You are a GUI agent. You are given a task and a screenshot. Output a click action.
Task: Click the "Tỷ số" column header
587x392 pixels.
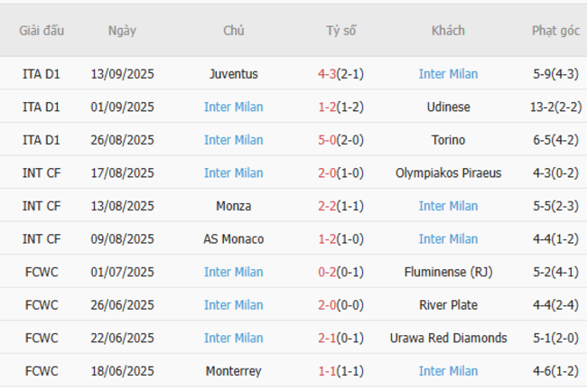point(341,31)
